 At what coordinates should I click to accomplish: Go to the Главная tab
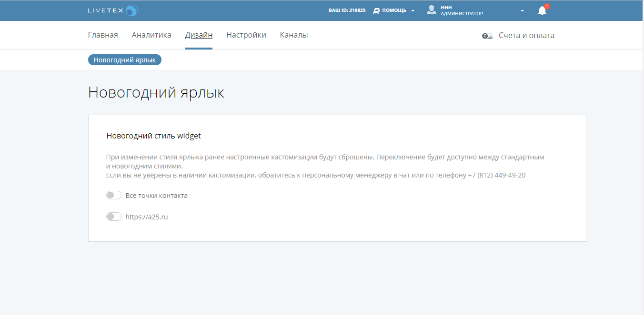click(103, 35)
